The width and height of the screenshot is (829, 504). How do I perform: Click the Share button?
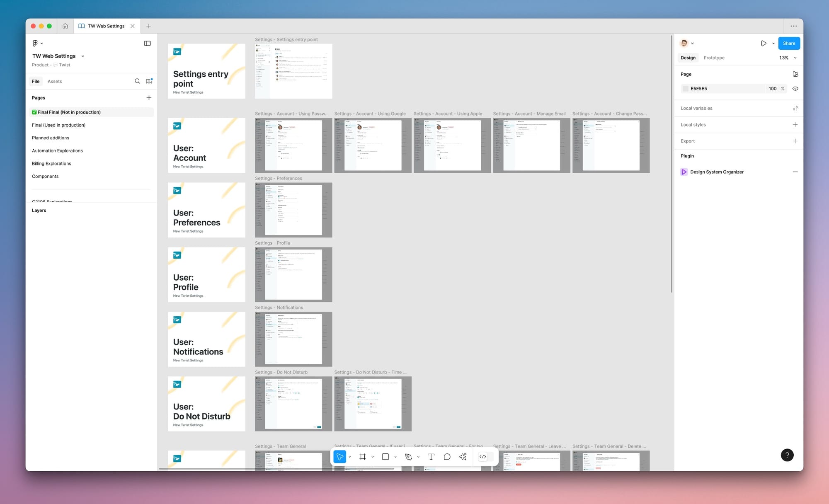pos(788,43)
